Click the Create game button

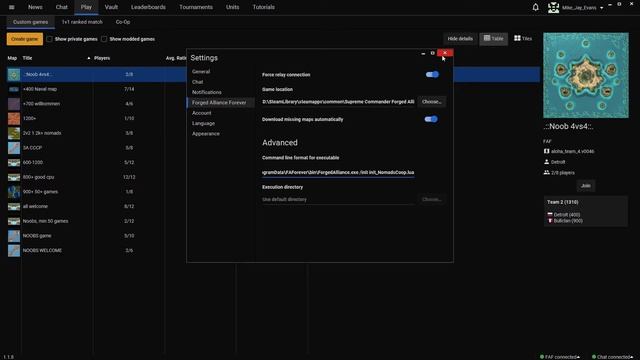(24, 39)
